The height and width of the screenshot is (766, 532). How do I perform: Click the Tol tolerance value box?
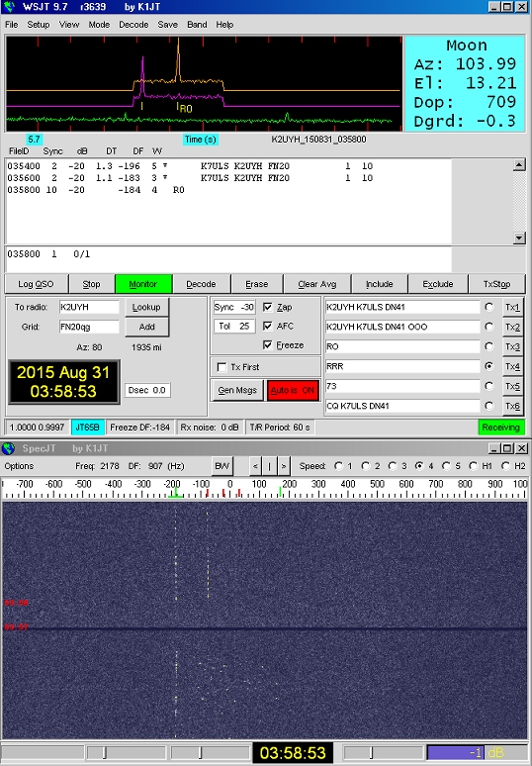[234, 326]
